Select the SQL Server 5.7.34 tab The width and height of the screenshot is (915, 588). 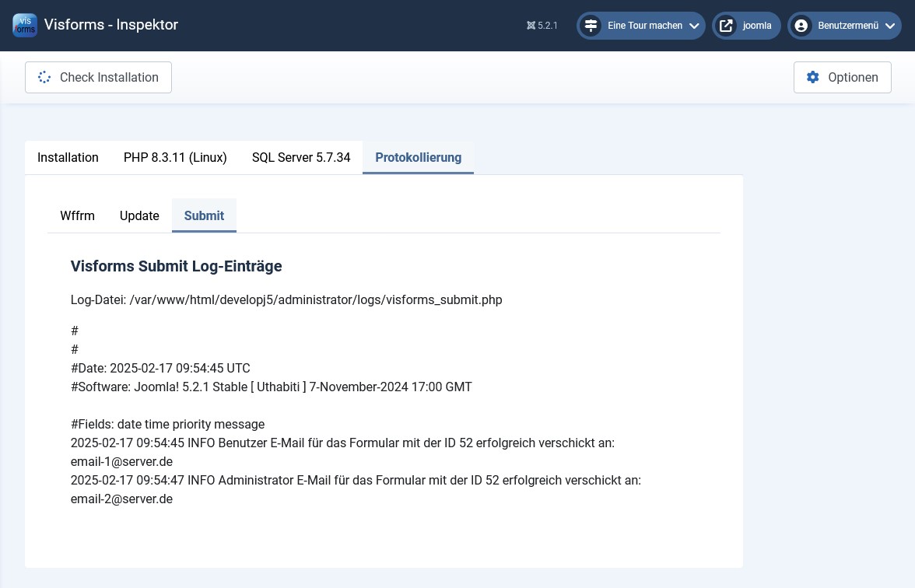tap(301, 157)
